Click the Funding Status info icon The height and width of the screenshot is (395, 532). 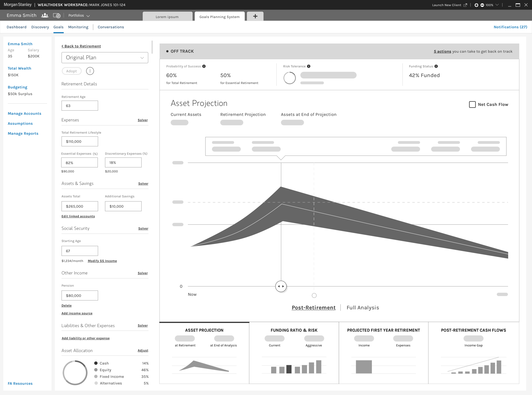(x=436, y=66)
